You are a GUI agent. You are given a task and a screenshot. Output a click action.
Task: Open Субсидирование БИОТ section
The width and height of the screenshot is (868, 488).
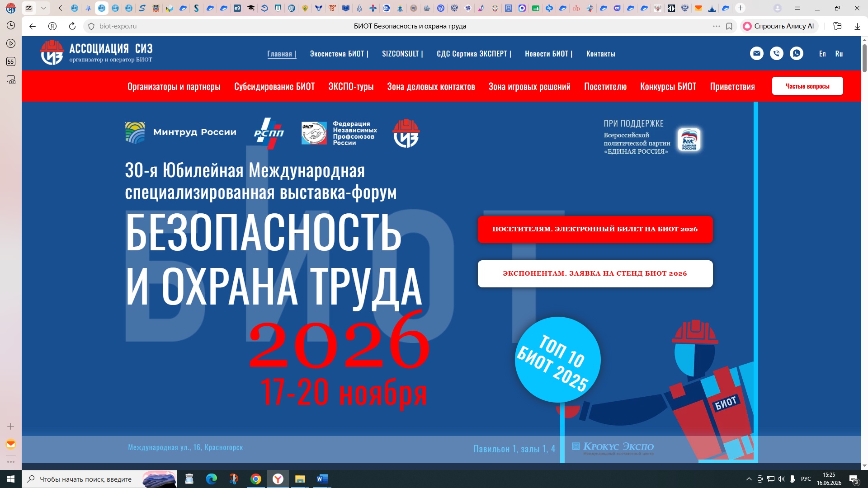(274, 86)
